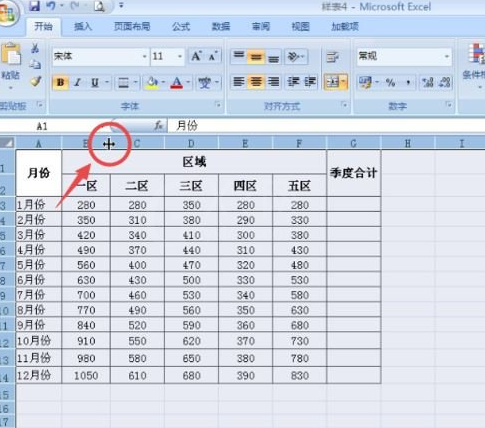Switch to the 审阅 ribbon tab
This screenshot has height=428, width=485.
pyautogui.click(x=261, y=27)
